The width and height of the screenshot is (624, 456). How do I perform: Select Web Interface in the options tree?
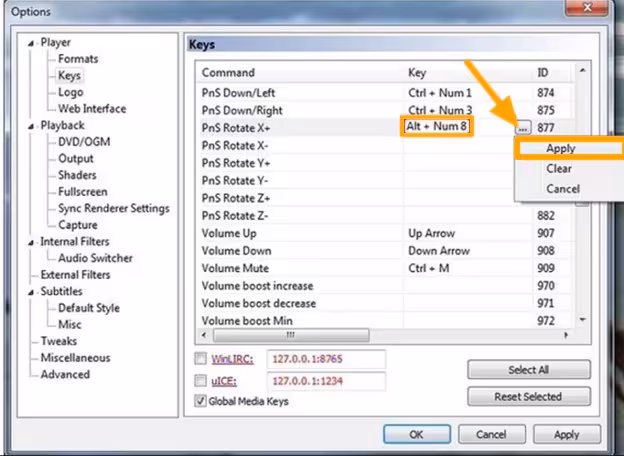(x=92, y=109)
